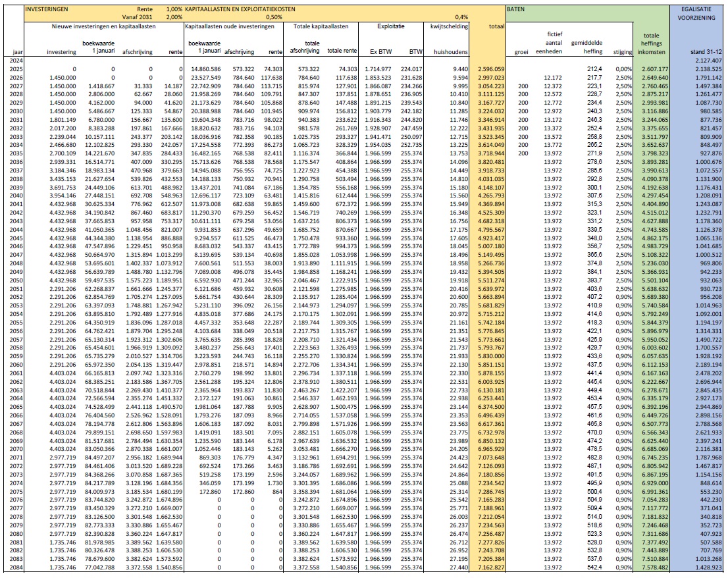Click the 2026 eenheden value 12.172
Viewport: 728px width, 578px height.
click(x=552, y=78)
